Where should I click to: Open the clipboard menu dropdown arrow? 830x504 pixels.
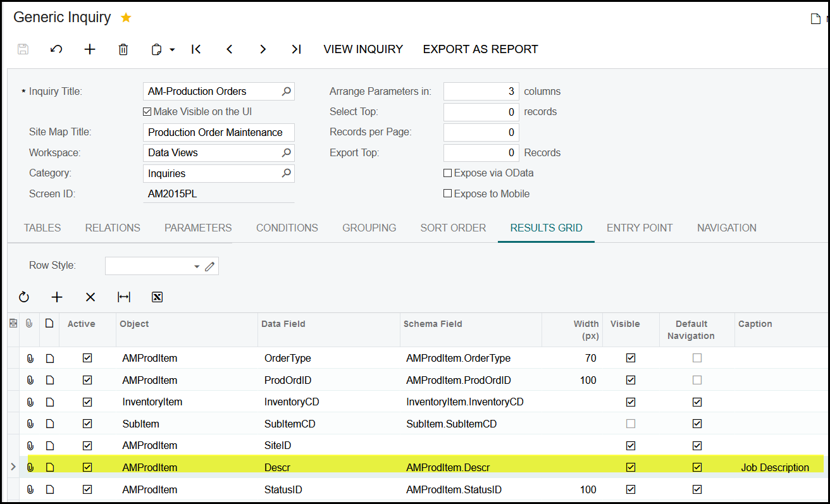(x=172, y=49)
